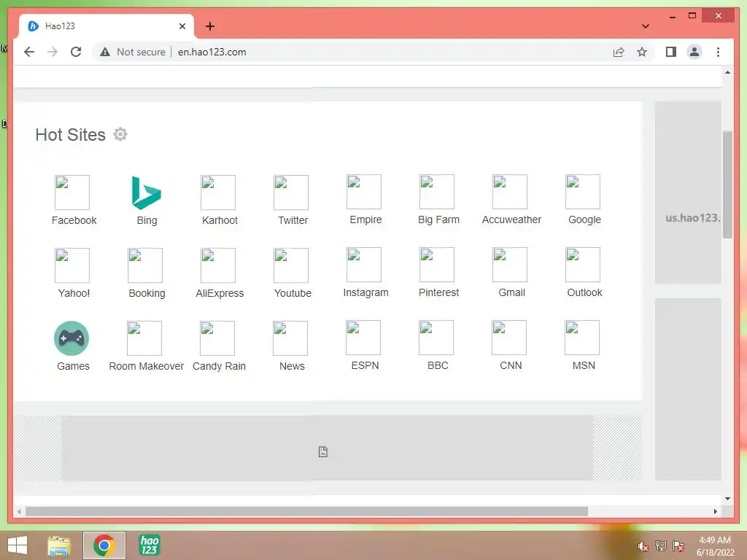The width and height of the screenshot is (747, 560).
Task: Click the en.hao123.com address bar
Action: tap(212, 52)
